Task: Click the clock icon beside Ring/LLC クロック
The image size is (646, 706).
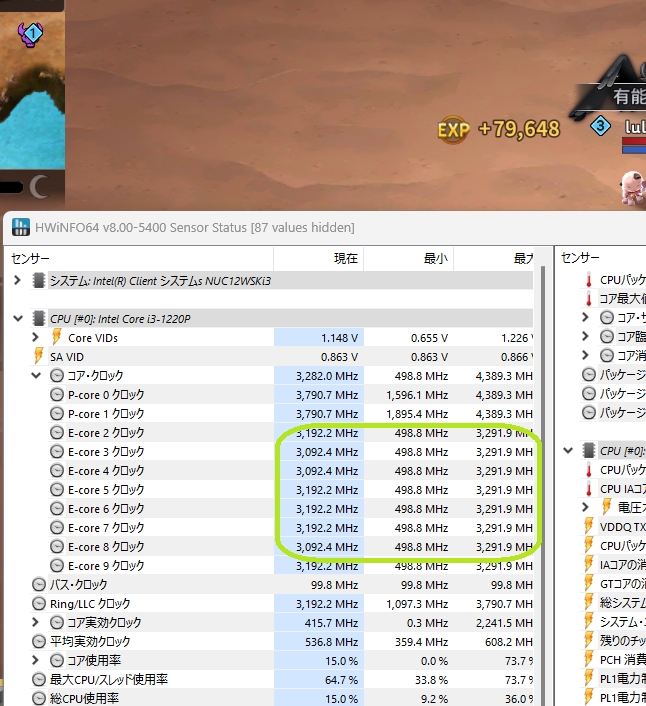Action: tap(39, 603)
